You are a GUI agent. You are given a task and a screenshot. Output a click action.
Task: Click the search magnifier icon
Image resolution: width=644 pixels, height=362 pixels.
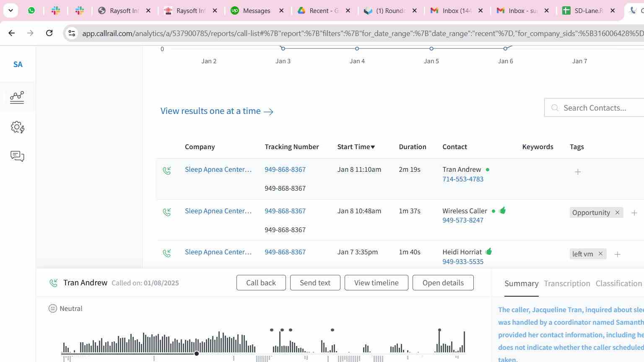(x=555, y=108)
